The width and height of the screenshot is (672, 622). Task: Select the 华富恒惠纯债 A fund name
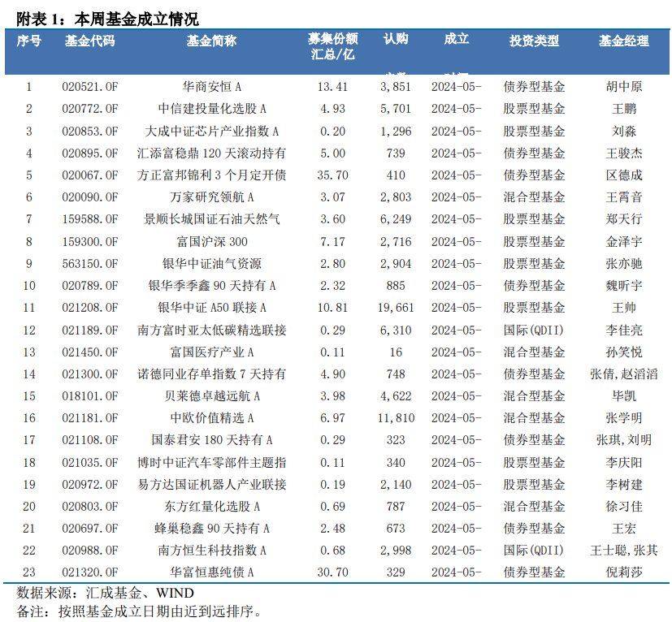click(x=211, y=572)
